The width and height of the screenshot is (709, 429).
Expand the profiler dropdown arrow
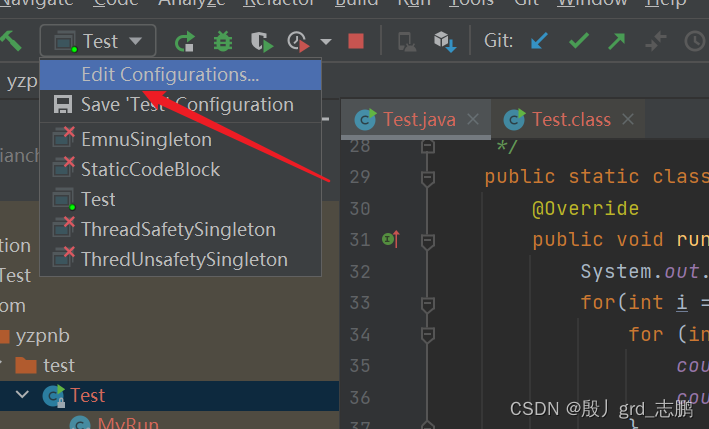326,42
